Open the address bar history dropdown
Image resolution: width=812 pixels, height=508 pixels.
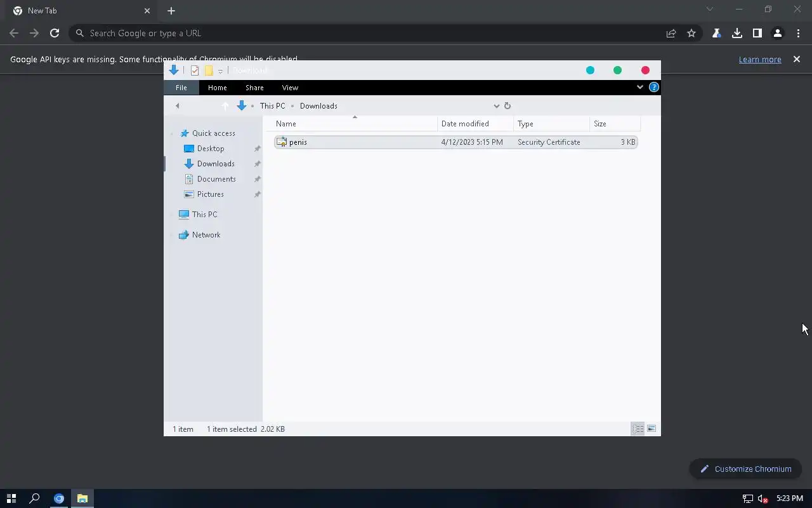tap(496, 106)
